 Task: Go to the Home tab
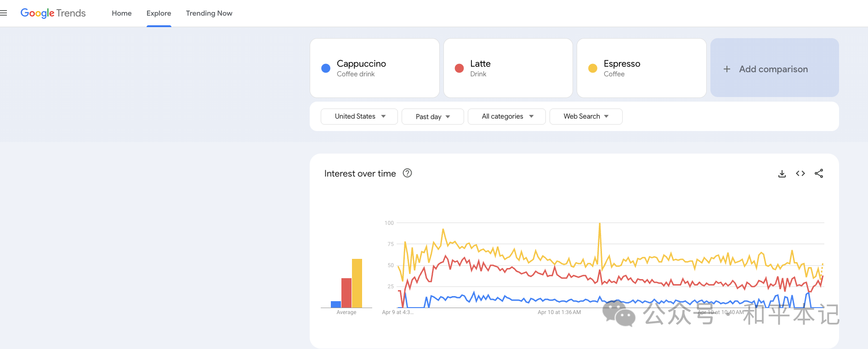pos(122,13)
